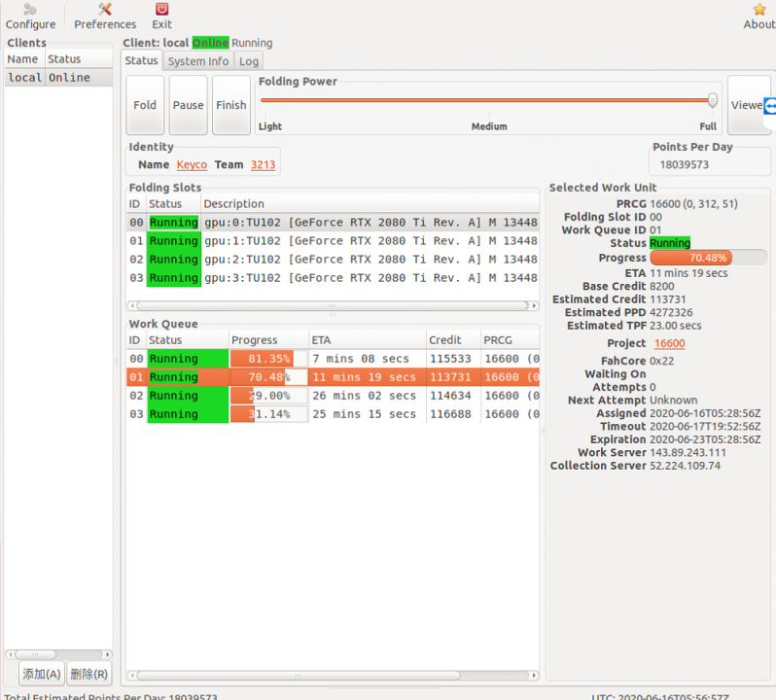The width and height of the screenshot is (776, 700).
Task: Click the selected work unit progress bar 70.48%
Action: [708, 258]
